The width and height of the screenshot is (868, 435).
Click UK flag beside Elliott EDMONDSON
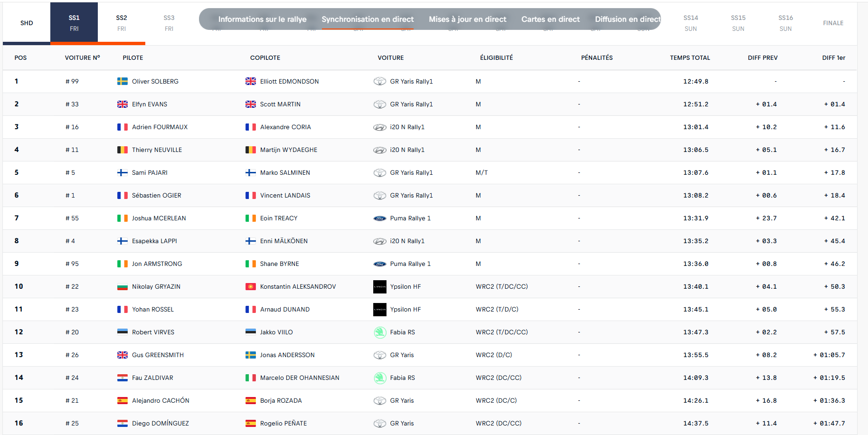[251, 81]
